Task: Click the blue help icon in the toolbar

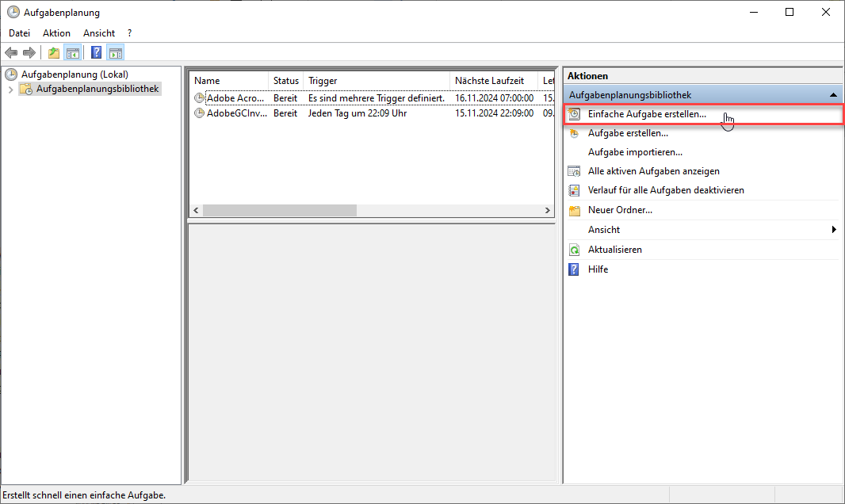Action: click(x=96, y=53)
